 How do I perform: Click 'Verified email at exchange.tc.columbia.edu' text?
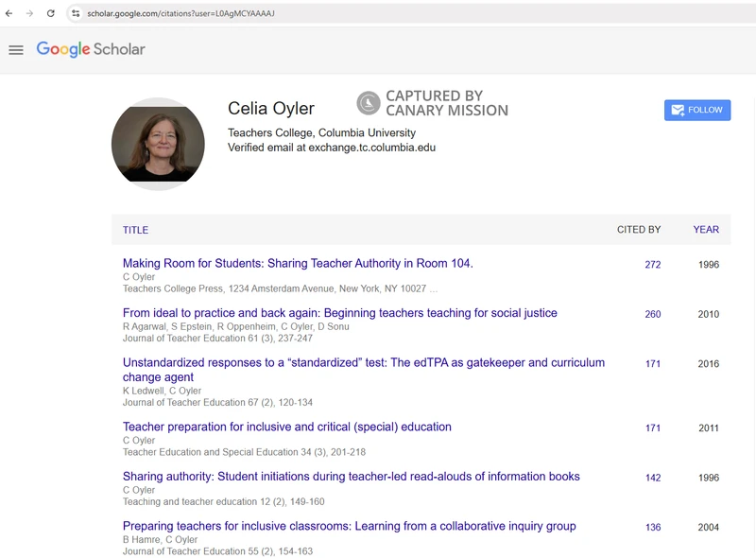pos(332,148)
